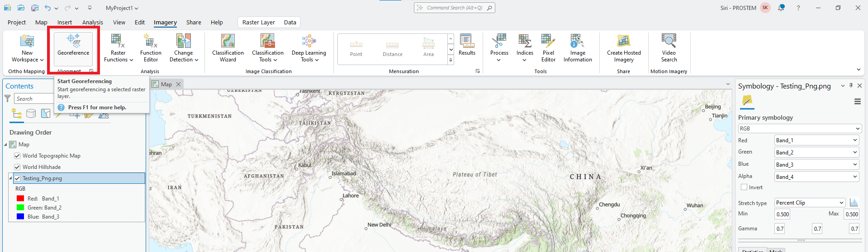Screen dimensions: 868x252
Task: Click the Blue Band_3 color swatch
Action: [20, 216]
